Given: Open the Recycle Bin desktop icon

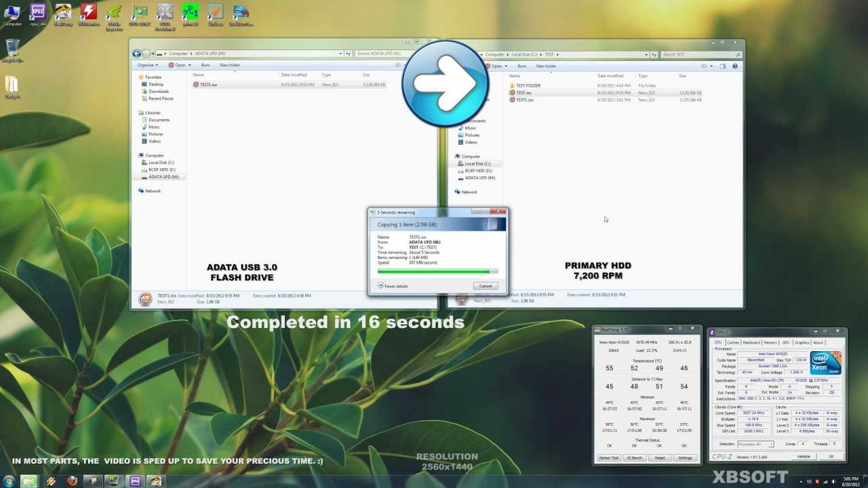Looking at the screenshot, I should tap(12, 50).
